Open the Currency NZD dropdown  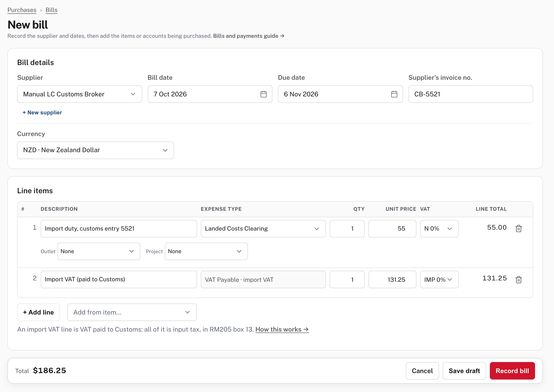click(95, 150)
